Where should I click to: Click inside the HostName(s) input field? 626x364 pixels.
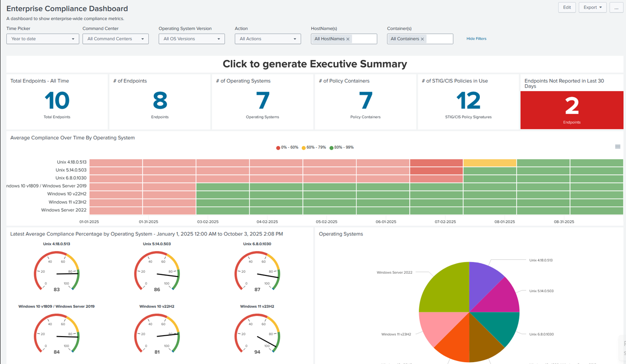coord(365,39)
